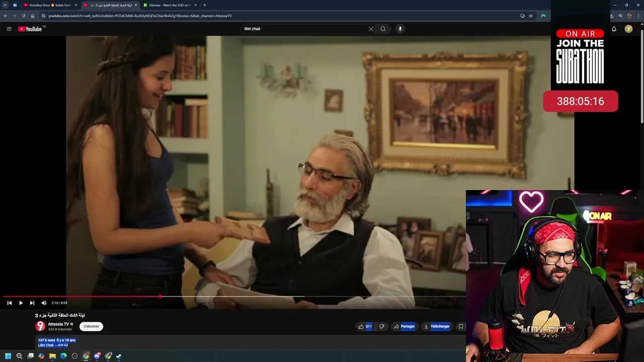Open the teal extension icon in toolbar
Viewport: 644px width, 362px height.
click(x=543, y=16)
